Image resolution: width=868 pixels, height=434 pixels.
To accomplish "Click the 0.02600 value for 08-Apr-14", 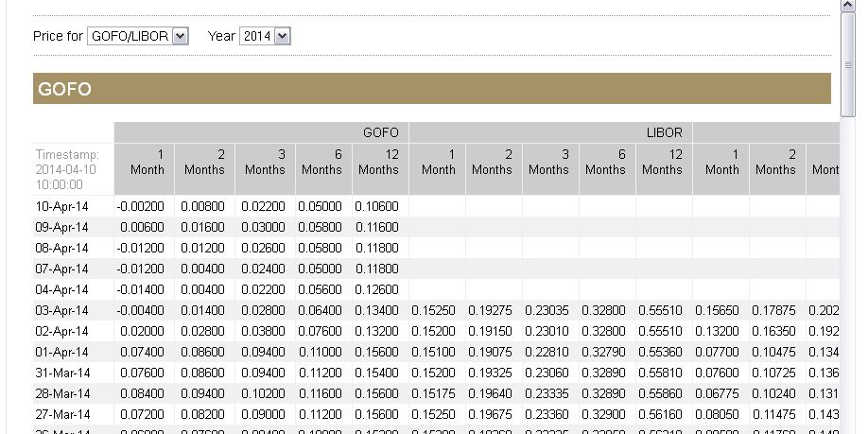I will tap(263, 248).
